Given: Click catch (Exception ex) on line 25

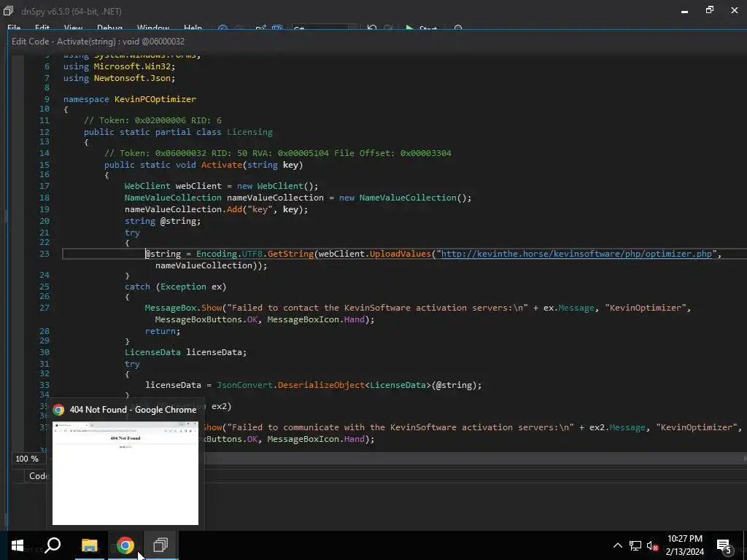Looking at the screenshot, I should pyautogui.click(x=175, y=287).
